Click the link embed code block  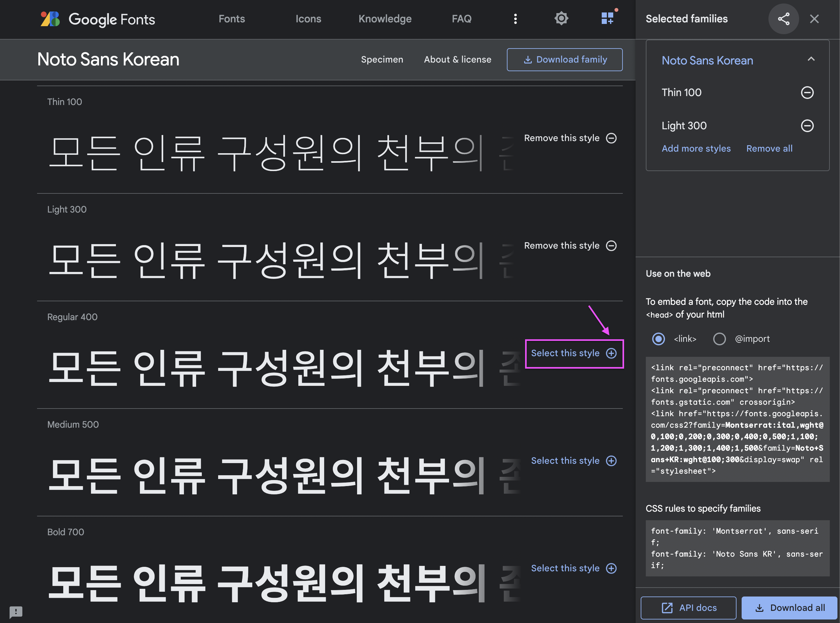tap(737, 419)
